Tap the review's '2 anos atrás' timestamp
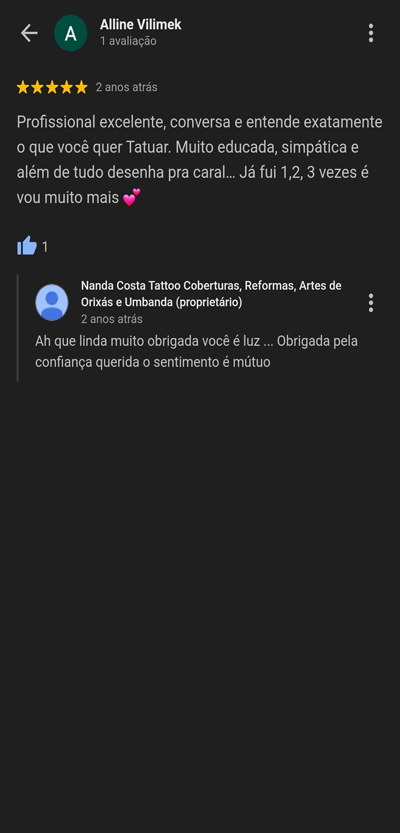This screenshot has height=833, width=400. tap(126, 88)
